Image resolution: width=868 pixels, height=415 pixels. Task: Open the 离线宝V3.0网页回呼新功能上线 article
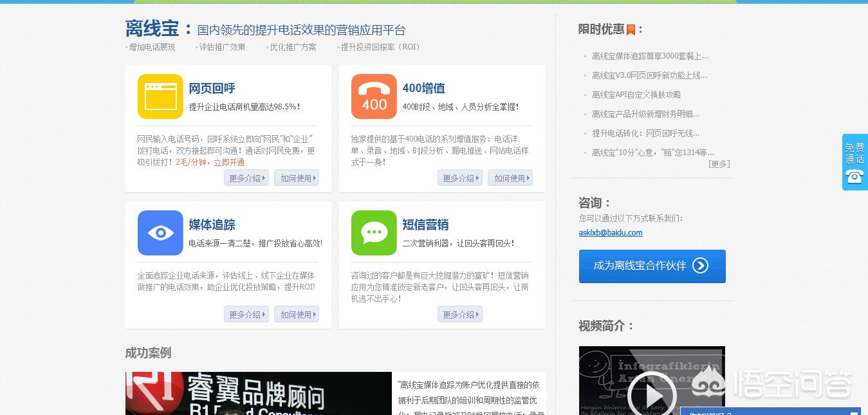pos(647,75)
